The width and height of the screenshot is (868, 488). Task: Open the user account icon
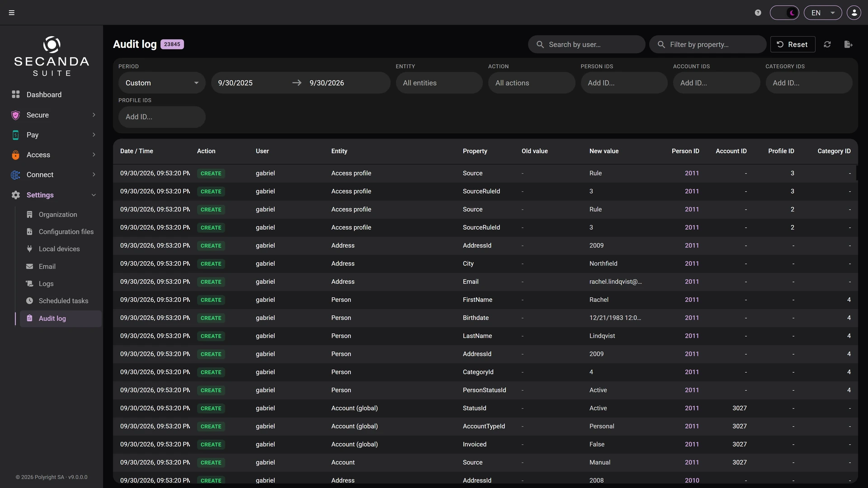click(854, 13)
